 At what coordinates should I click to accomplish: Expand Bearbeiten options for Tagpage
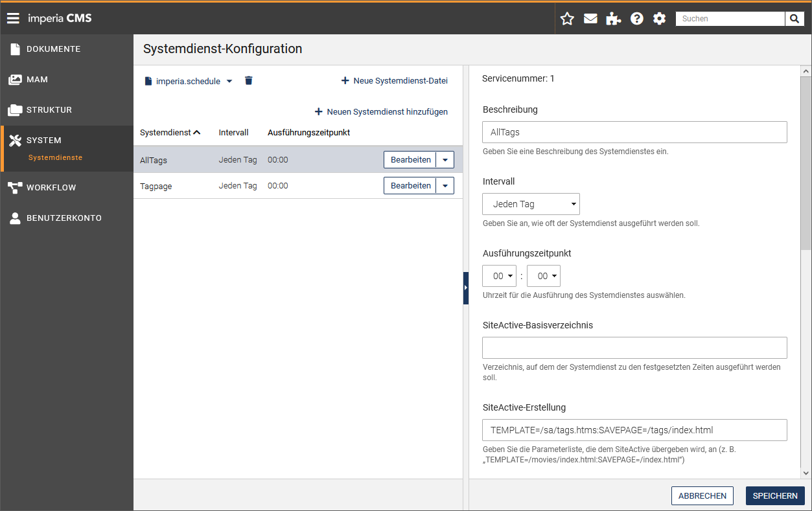click(x=445, y=186)
